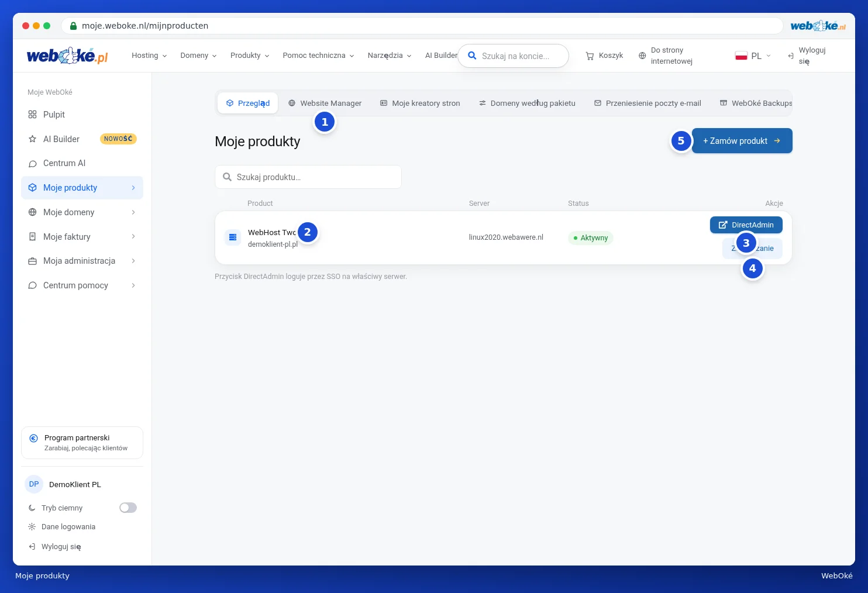
Task: Expand the Moje faktury sidebar chevron
Action: 133,237
